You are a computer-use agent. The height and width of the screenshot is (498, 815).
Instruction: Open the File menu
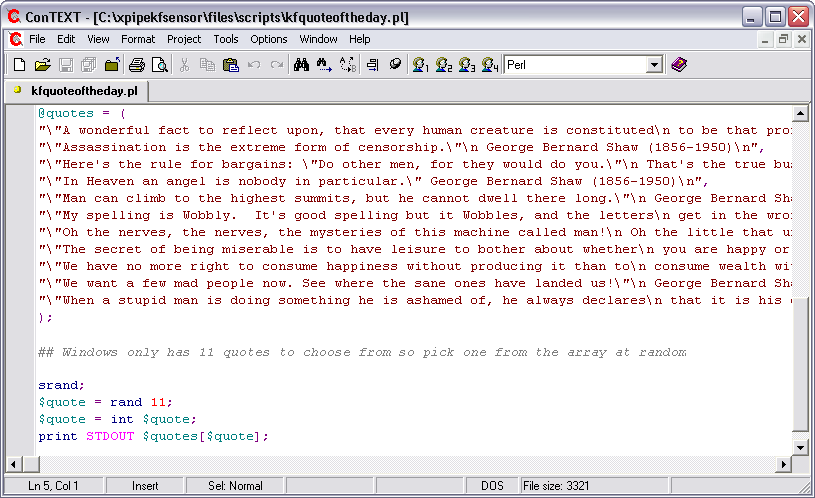(x=37, y=39)
